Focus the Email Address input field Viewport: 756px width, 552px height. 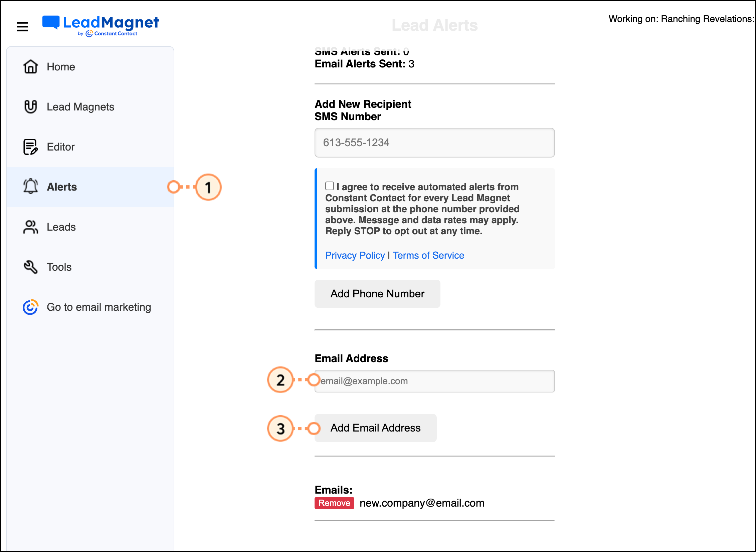pos(434,381)
